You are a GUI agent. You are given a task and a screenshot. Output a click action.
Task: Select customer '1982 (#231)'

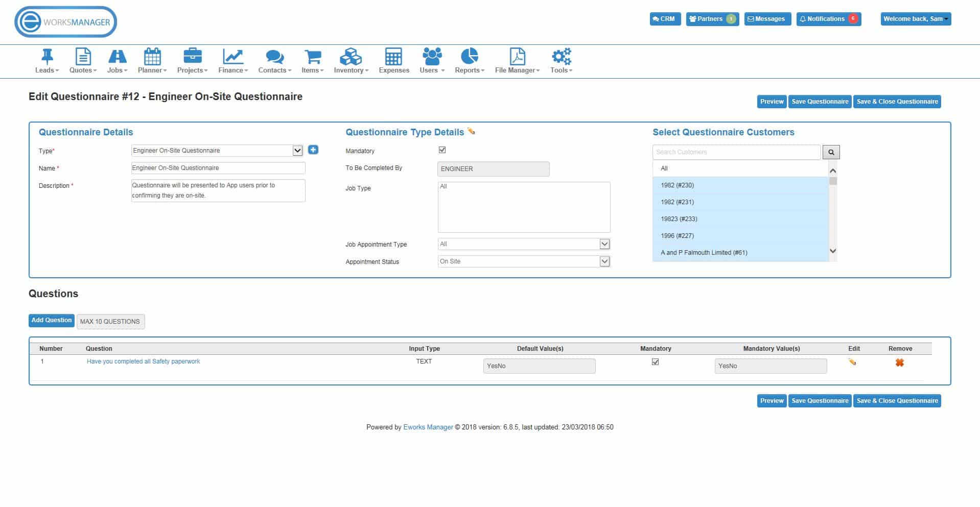click(740, 202)
